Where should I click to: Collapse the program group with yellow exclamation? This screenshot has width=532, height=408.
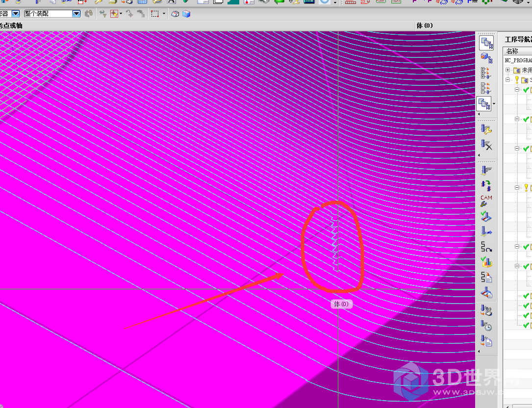tap(508, 80)
